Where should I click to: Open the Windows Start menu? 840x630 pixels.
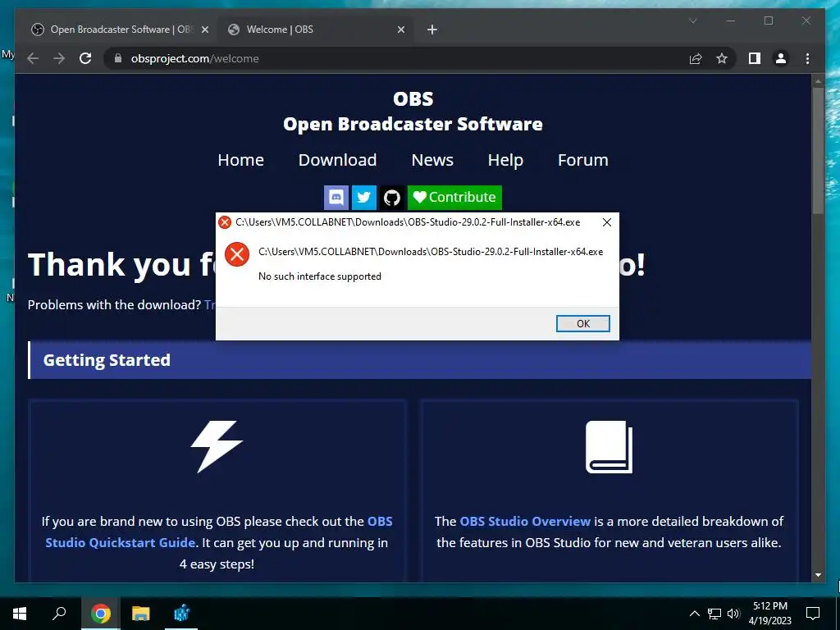pyautogui.click(x=20, y=614)
